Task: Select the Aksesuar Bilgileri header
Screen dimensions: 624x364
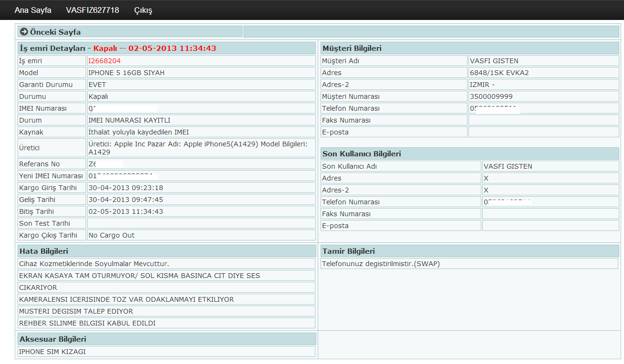Action: tap(166, 339)
